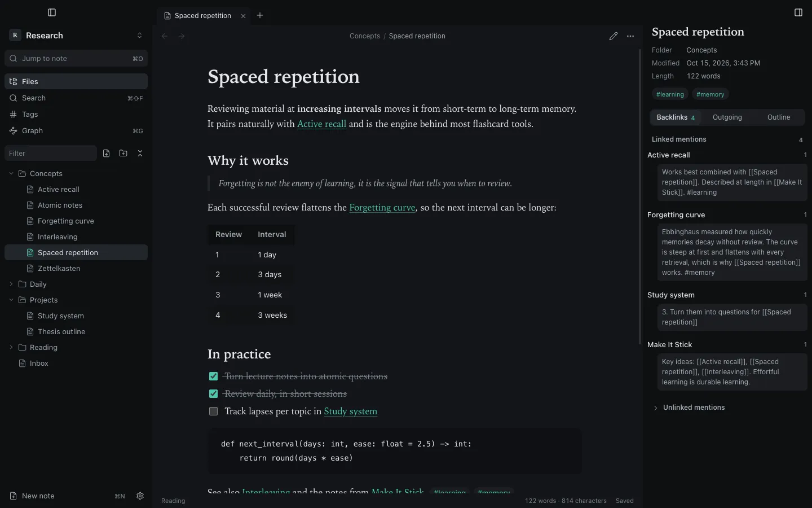Click the Jump to note field
Image resolution: width=812 pixels, height=508 pixels.
point(76,58)
